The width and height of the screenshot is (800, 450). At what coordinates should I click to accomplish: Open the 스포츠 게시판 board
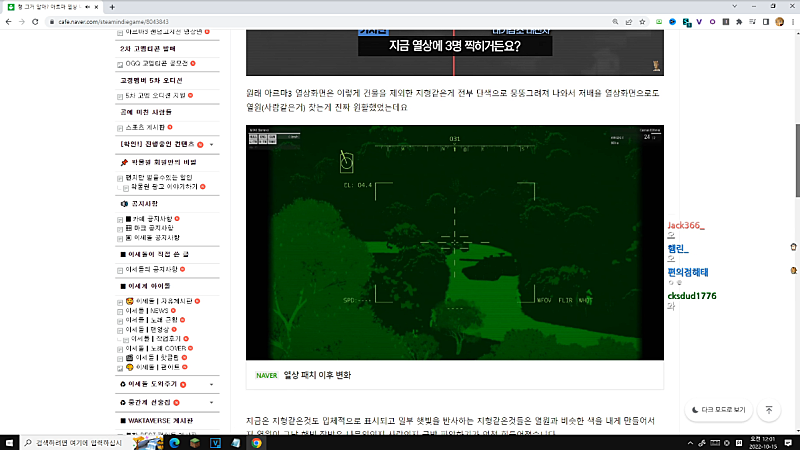(x=145, y=128)
